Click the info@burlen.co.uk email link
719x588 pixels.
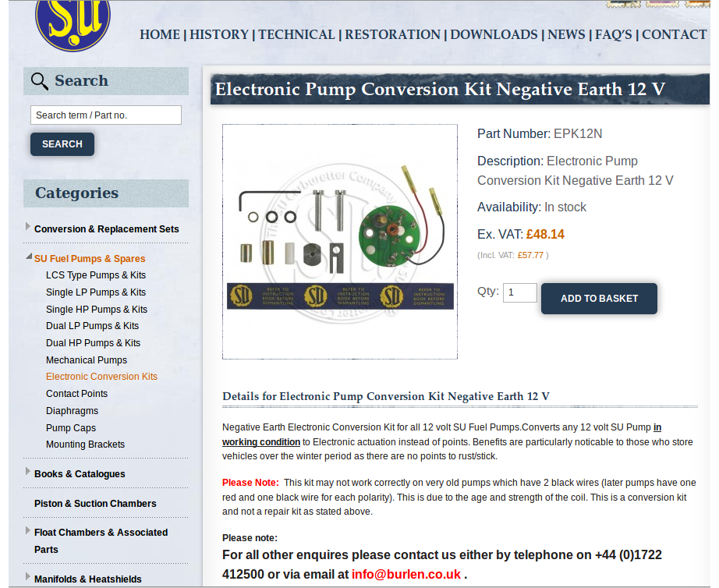[x=406, y=574]
